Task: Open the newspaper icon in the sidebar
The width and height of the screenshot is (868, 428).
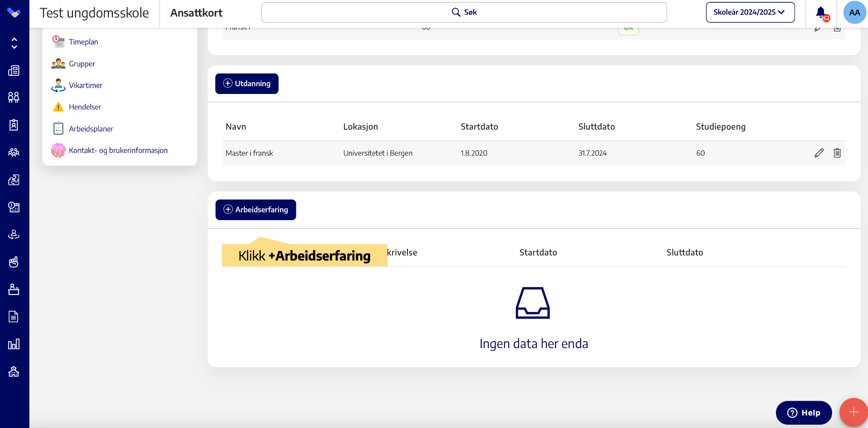Action: point(14,70)
